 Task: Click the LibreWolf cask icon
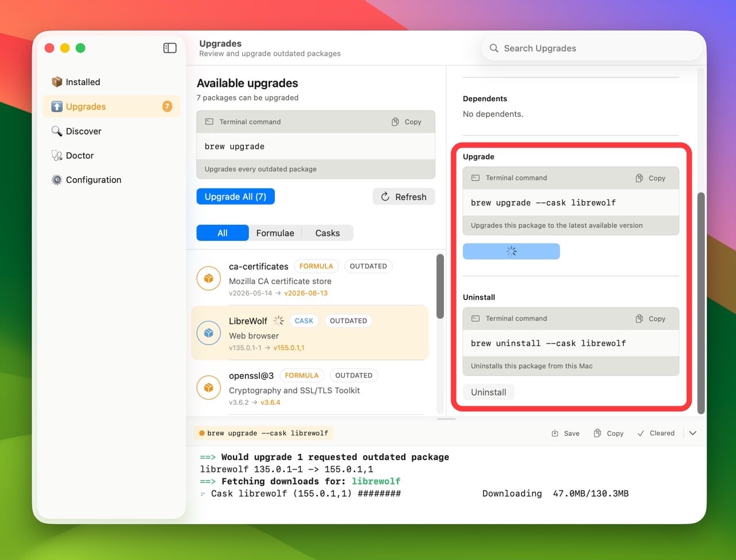(x=209, y=333)
